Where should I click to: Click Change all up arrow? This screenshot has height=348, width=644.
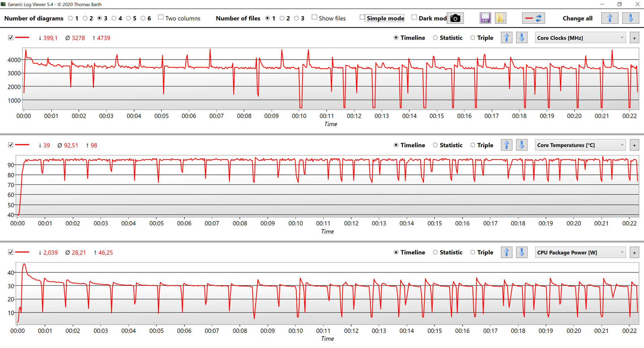point(609,18)
